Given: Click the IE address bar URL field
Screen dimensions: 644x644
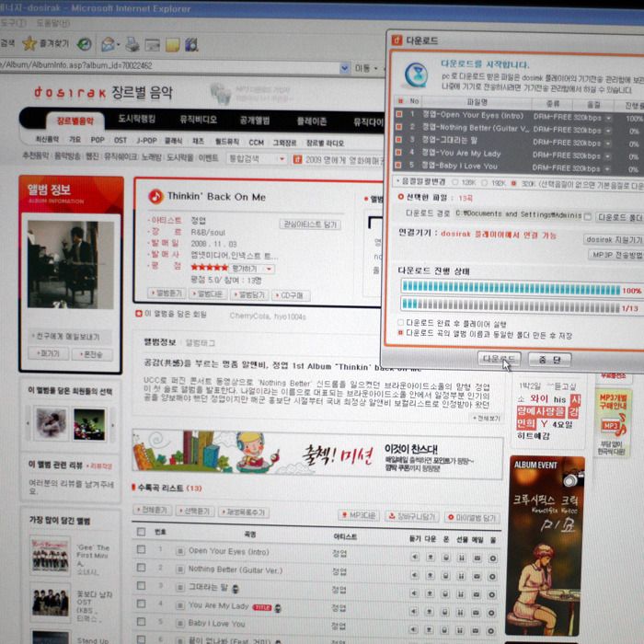Looking at the screenshot, I should pyautogui.click(x=169, y=66).
